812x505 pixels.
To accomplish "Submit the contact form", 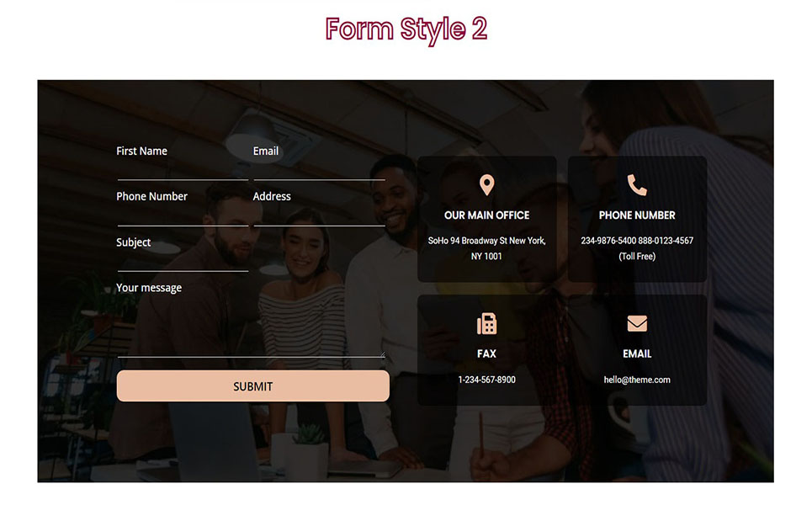I will coord(252,385).
